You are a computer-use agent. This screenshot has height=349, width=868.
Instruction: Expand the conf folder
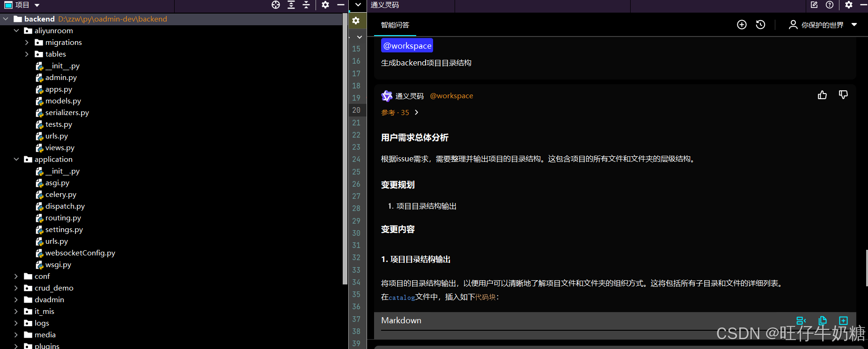(x=16, y=276)
